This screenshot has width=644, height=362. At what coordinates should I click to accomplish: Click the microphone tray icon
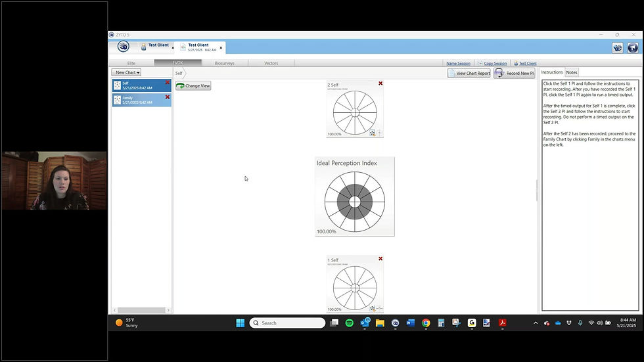point(580,323)
